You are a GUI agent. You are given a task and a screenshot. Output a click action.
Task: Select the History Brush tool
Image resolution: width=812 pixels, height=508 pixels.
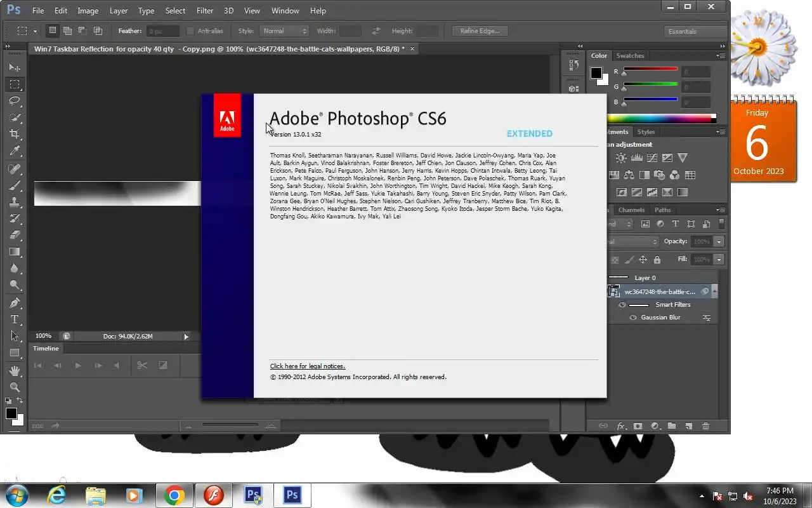coord(15,218)
